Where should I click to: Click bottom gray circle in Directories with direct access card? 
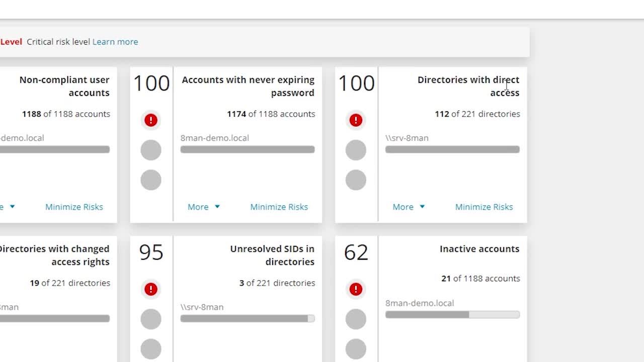pos(356,180)
